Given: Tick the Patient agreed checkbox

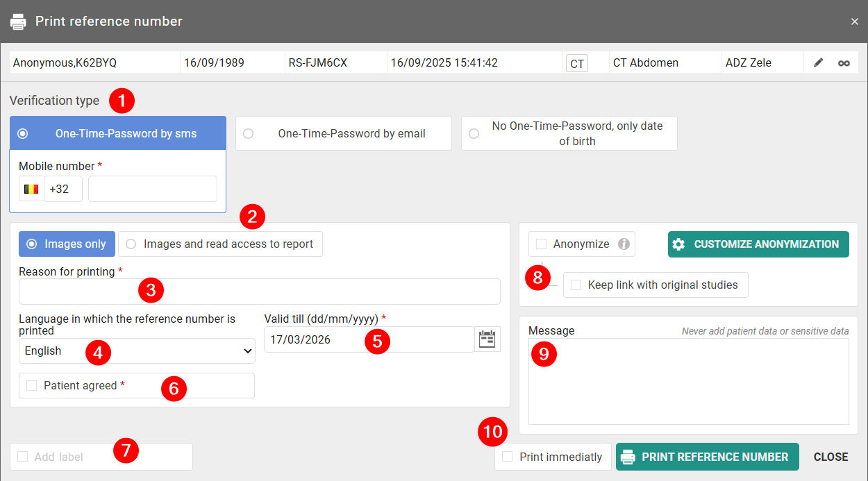Looking at the screenshot, I should point(31,385).
